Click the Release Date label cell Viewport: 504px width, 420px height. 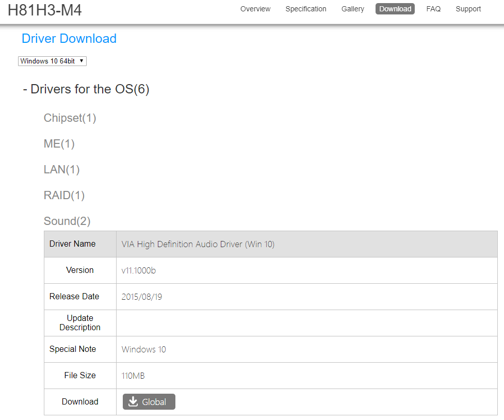pyautogui.click(x=80, y=297)
